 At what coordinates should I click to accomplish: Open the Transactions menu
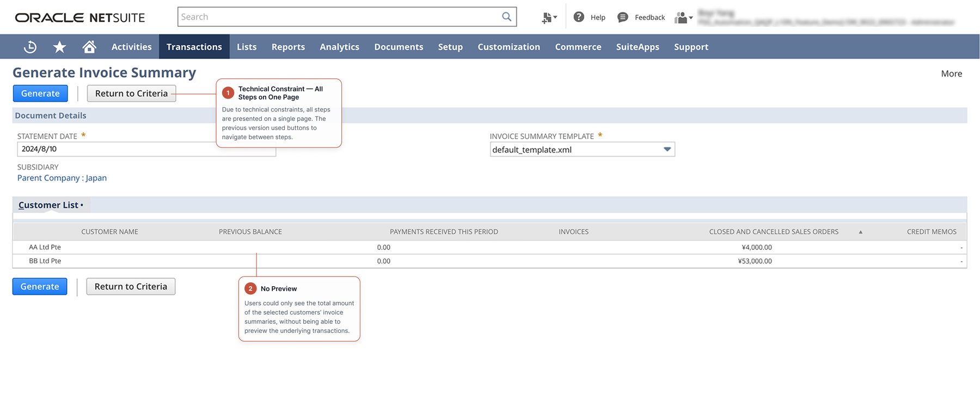(x=194, y=47)
